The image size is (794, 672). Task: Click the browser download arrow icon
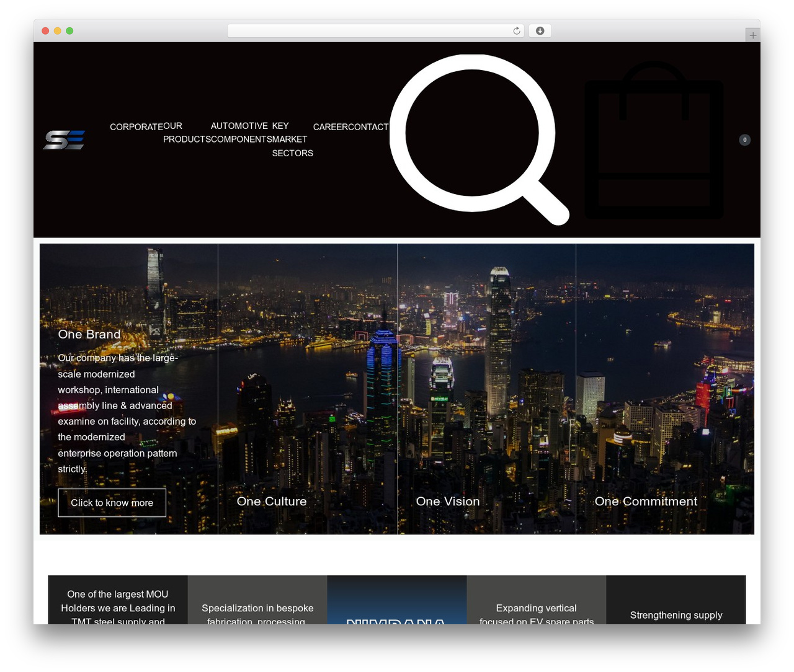pyautogui.click(x=540, y=31)
